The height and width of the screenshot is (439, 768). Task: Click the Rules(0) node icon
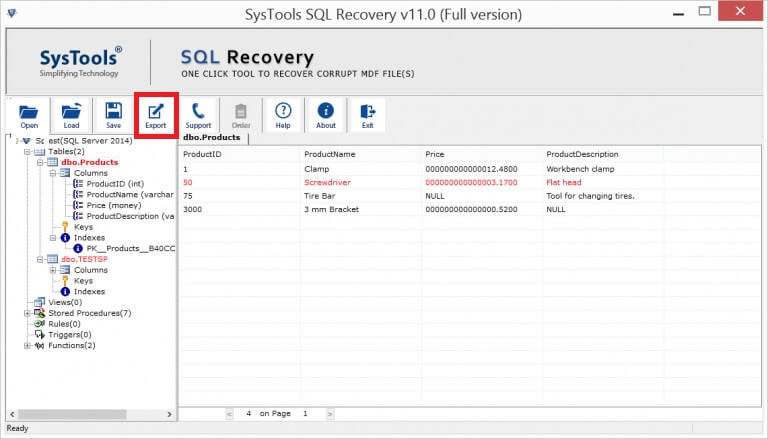[x=39, y=324]
